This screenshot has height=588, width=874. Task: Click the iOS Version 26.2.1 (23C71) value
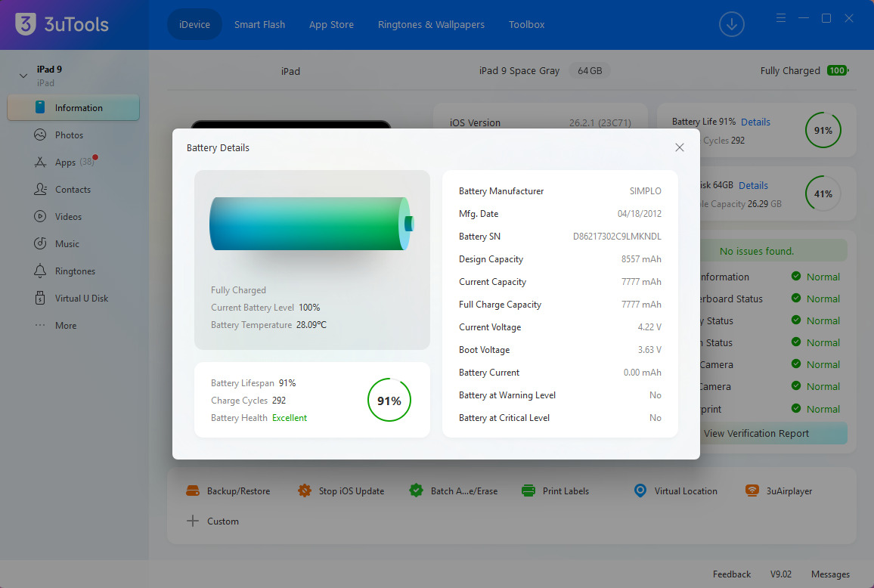[600, 122]
